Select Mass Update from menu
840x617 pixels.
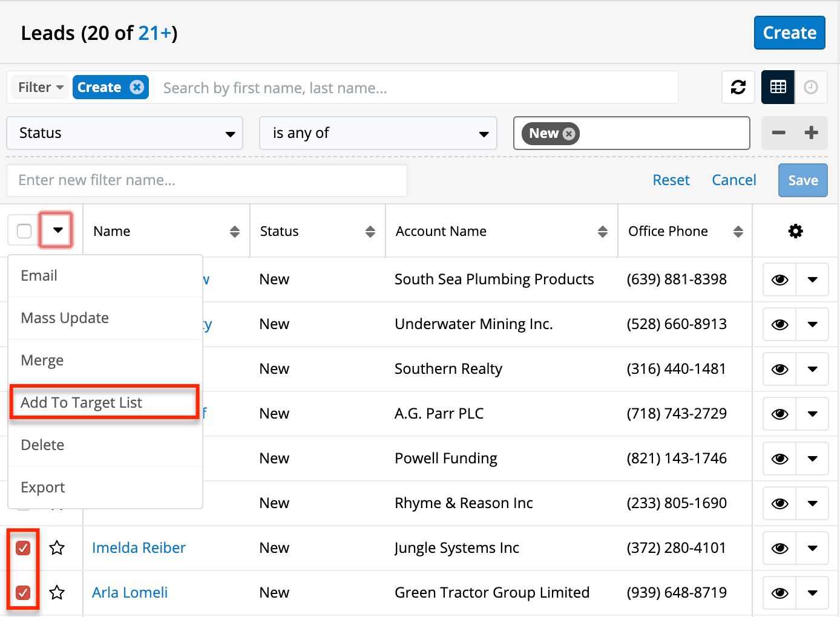[x=65, y=318]
